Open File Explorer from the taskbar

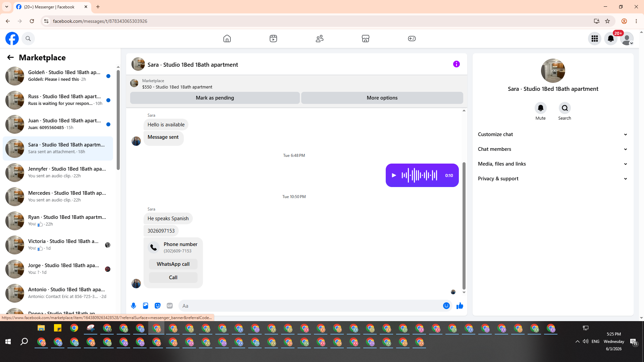41,328
